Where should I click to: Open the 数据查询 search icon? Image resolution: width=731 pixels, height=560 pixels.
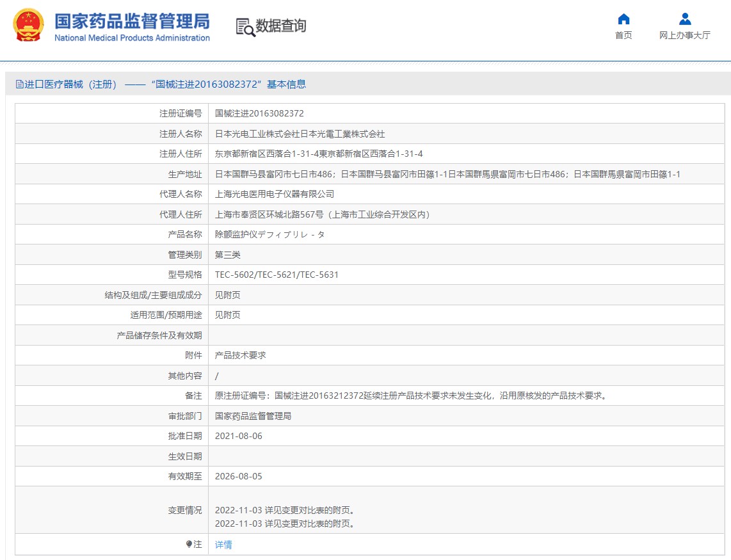pyautogui.click(x=245, y=27)
